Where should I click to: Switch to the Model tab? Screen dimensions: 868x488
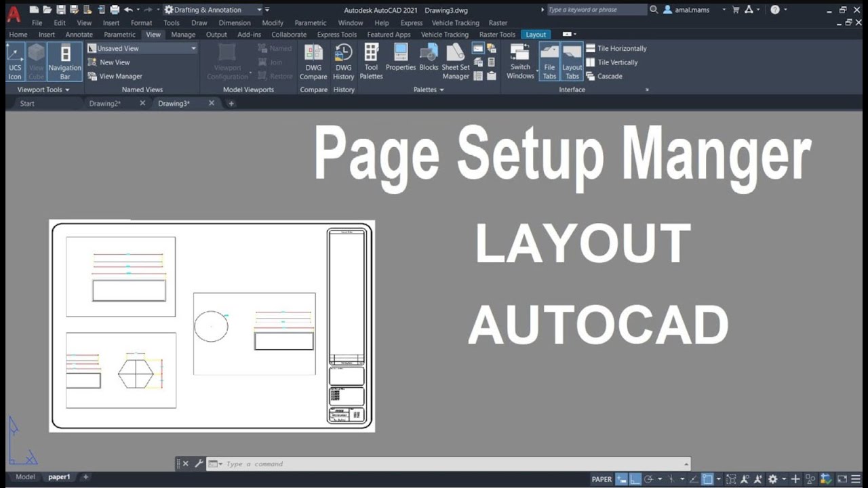pos(25,477)
